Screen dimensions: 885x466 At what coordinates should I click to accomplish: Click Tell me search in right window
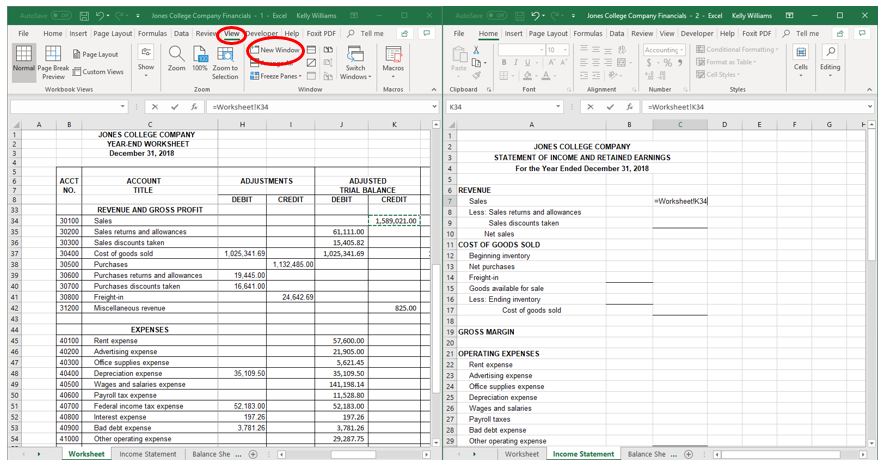[806, 33]
